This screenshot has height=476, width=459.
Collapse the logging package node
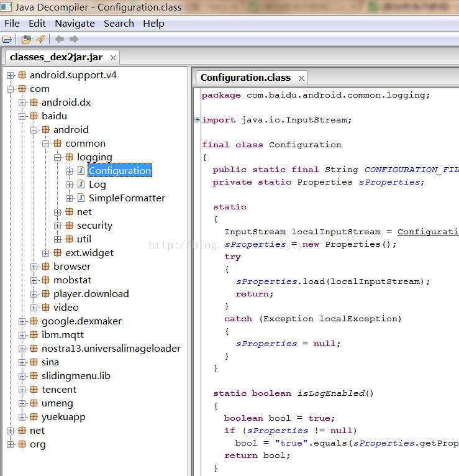point(57,157)
